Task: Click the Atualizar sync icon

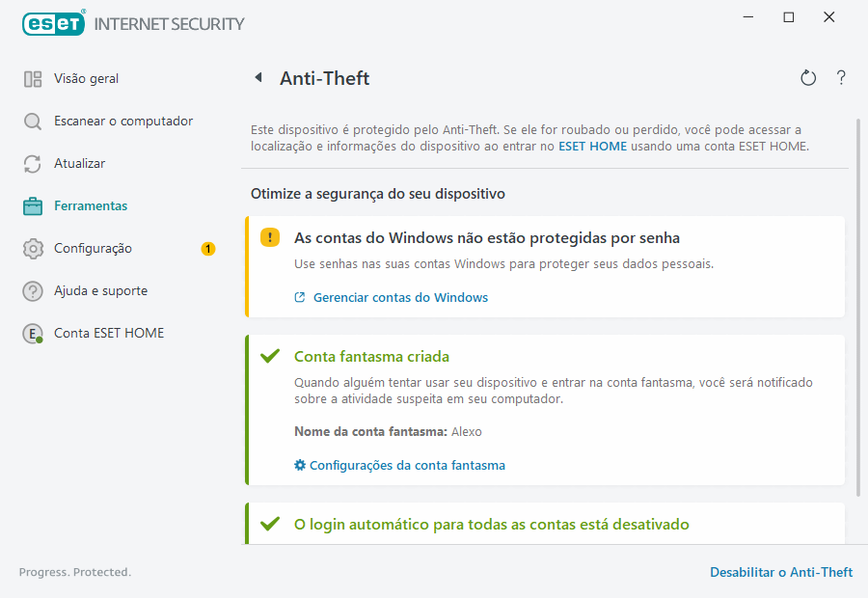Action: click(33, 163)
